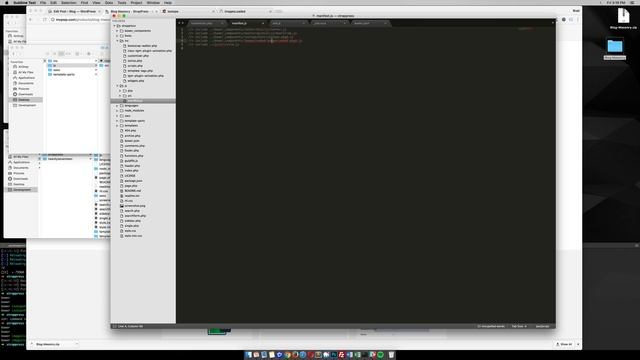
Task: Open the Selection menu
Action: click(x=69, y=2)
